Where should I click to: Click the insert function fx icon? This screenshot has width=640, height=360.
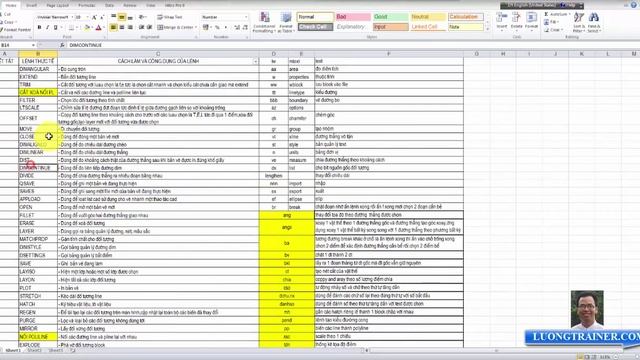[62, 45]
